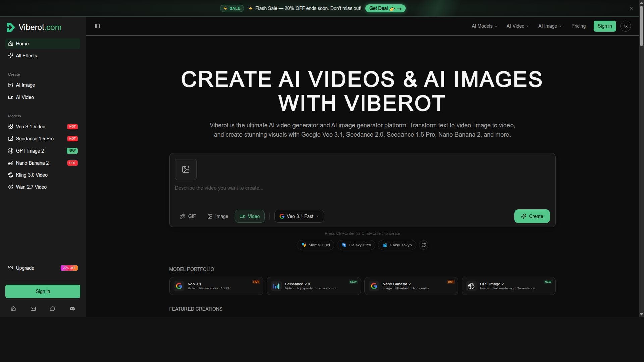
Task: Click the Veo 3.1 Video sidebar icon
Action: tap(11, 127)
